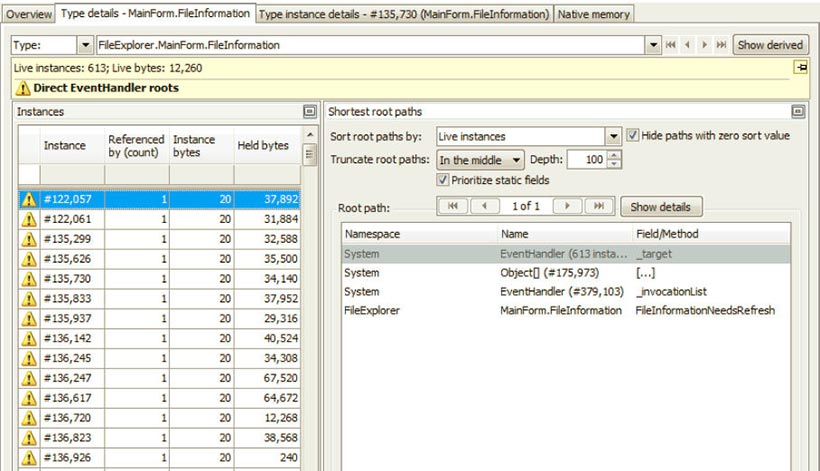Click warning icon of instance #136,617
Viewport: 820px width, 471px height.
(x=29, y=398)
